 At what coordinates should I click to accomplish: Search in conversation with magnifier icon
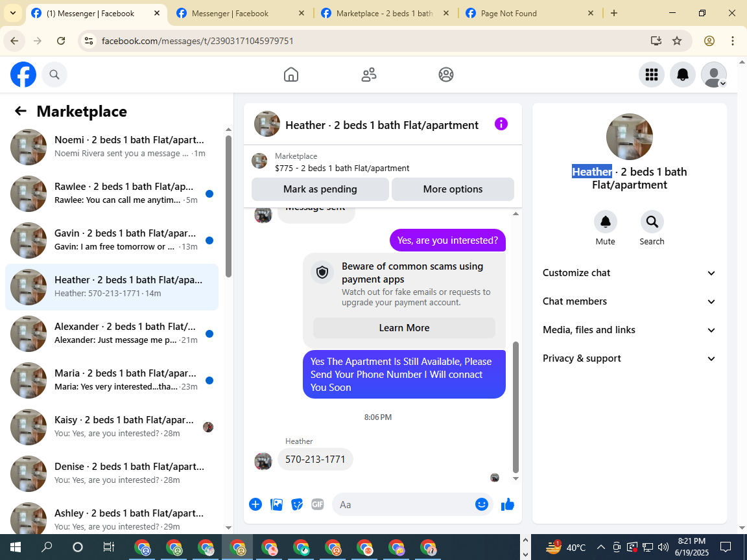coord(652,222)
